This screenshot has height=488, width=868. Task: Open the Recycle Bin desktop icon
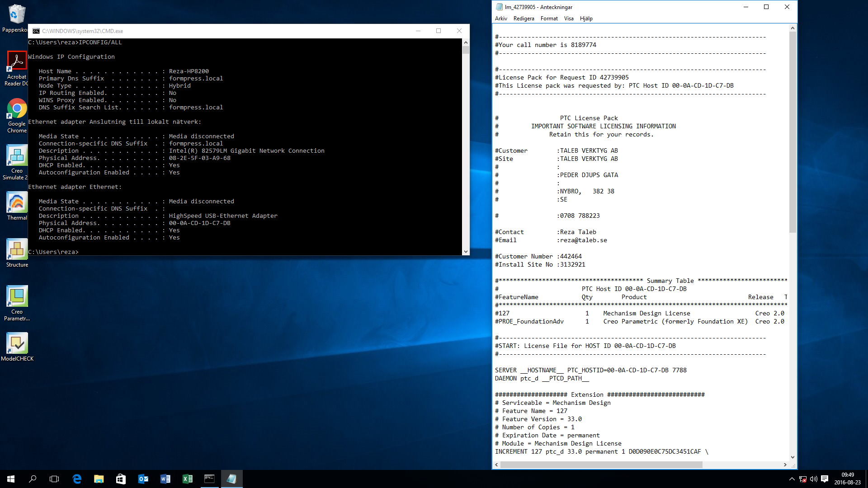tap(16, 18)
